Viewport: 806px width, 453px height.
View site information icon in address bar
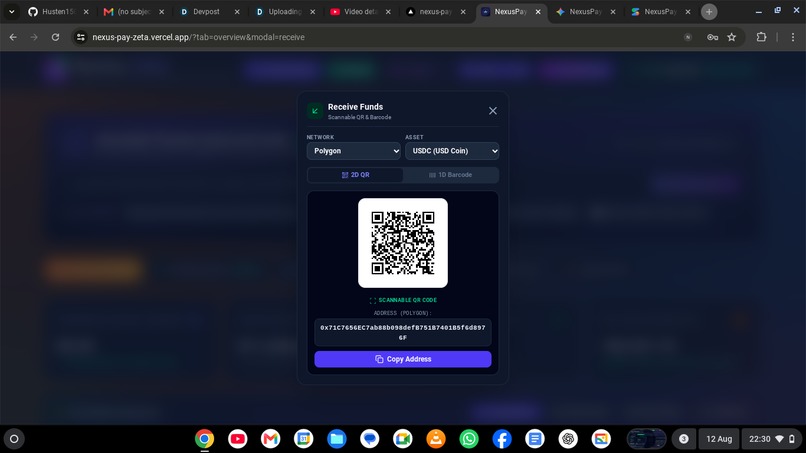tap(81, 37)
